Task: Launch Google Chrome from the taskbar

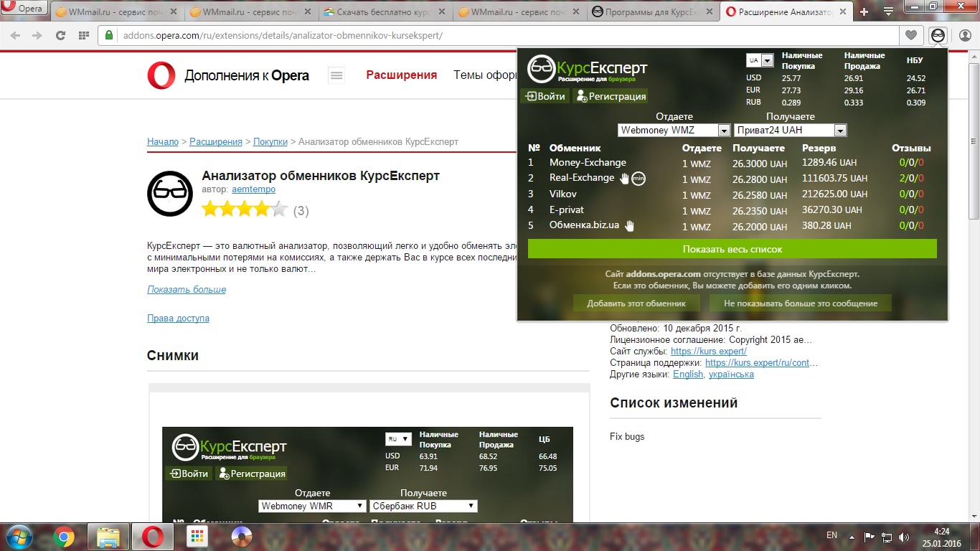Action: 64,536
